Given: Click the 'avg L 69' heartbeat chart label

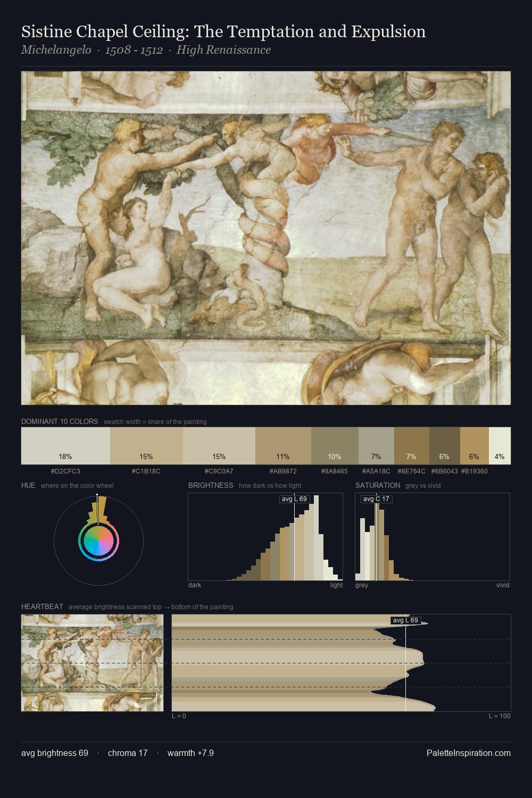Looking at the screenshot, I should (x=406, y=620).
